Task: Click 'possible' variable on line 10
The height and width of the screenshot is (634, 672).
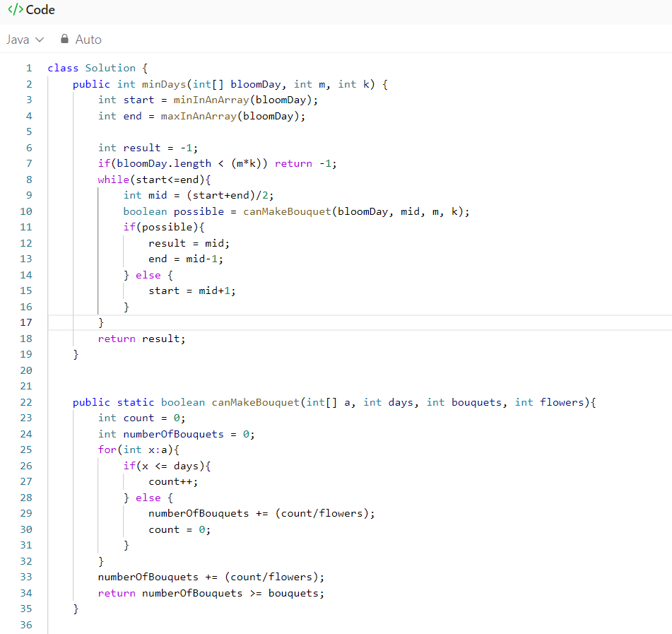Action: coord(199,211)
